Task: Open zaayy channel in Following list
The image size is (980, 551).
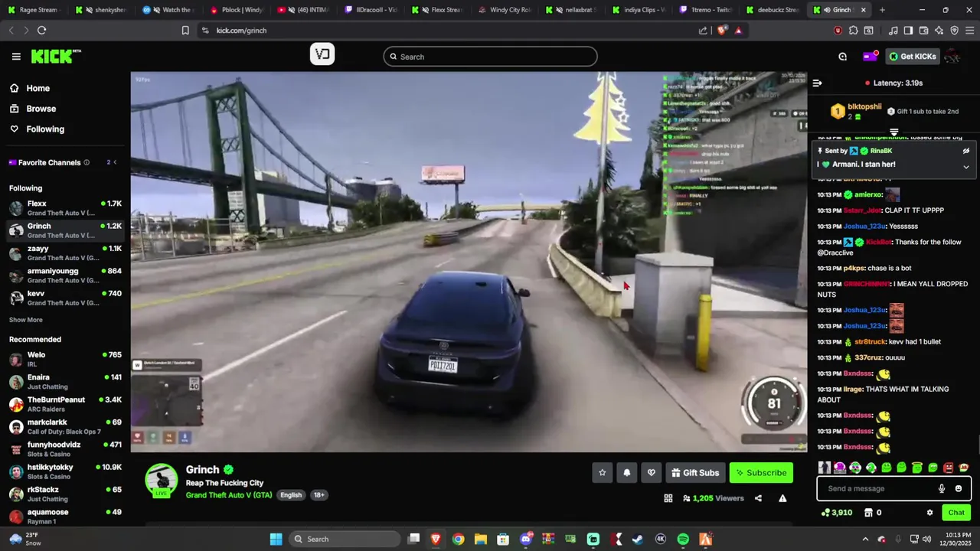Action: pyautogui.click(x=65, y=253)
